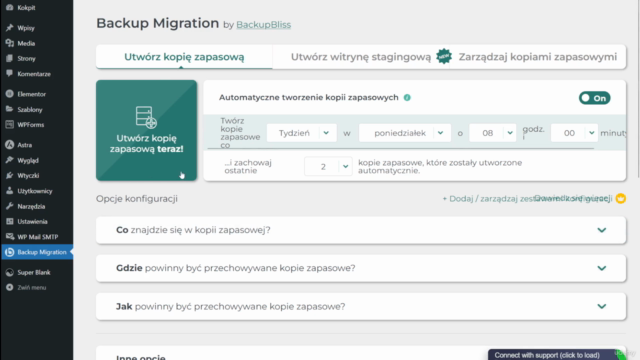Expand 'Gdzie powinny być przechowywane' section
The height and width of the screenshot is (360, 640).
361,268
